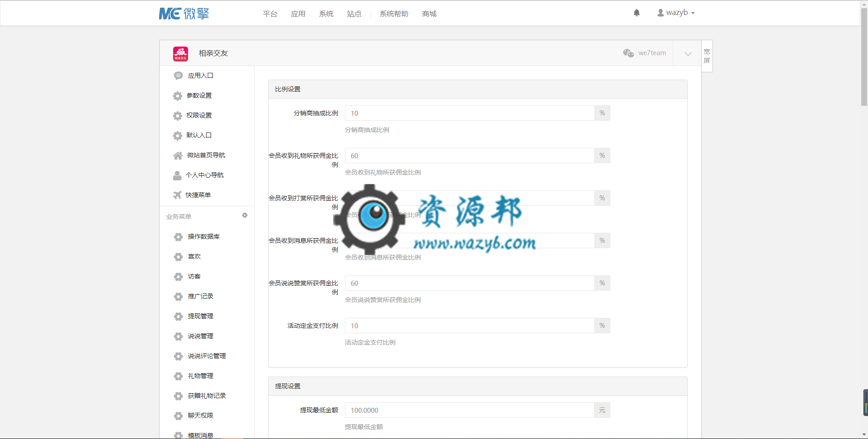This screenshot has width=868, height=439.
Task: Click the user avatar icon beside wazyb
Action: [660, 13]
